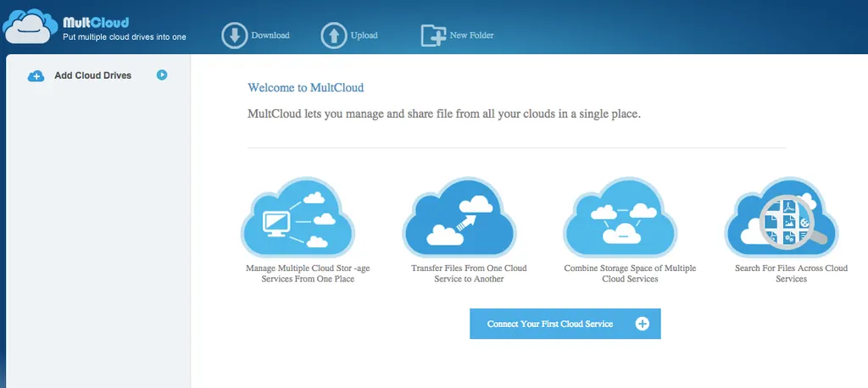The height and width of the screenshot is (388, 868).
Task: Click the New Folder label in the toolbar
Action: (x=471, y=36)
